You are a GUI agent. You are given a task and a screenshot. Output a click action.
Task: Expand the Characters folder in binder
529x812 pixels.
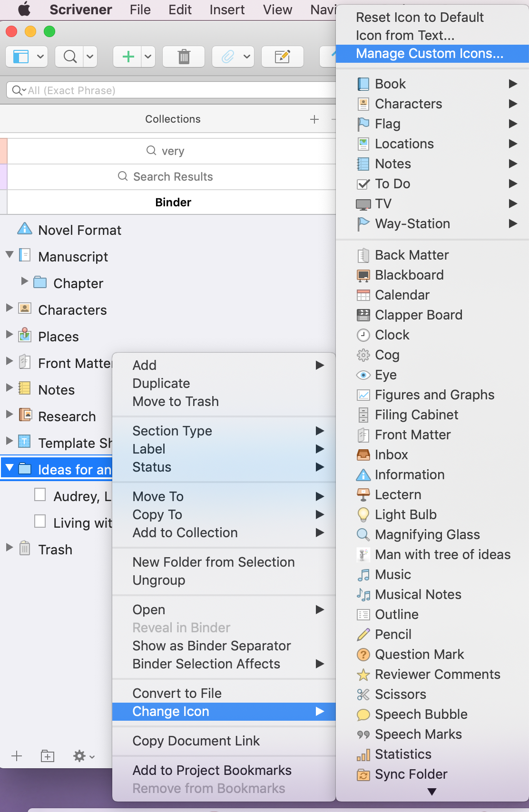[10, 308]
